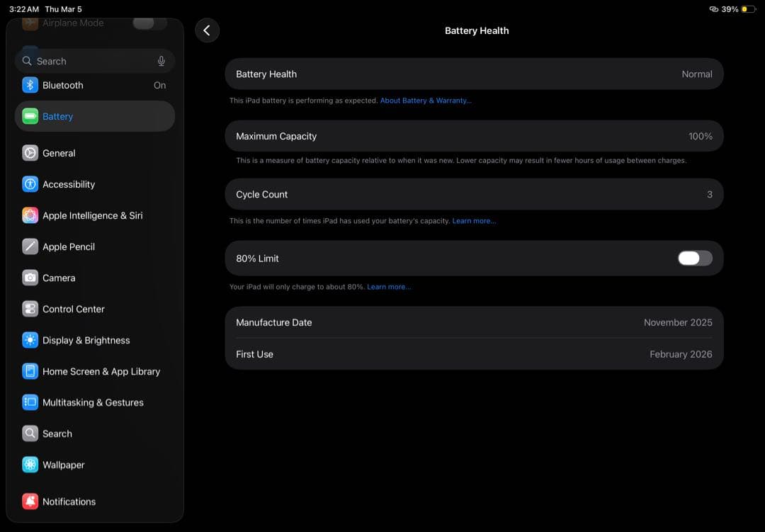Screen dimensions: 765x532
Task: Open Wallpaper settings
Action: (x=95, y=465)
